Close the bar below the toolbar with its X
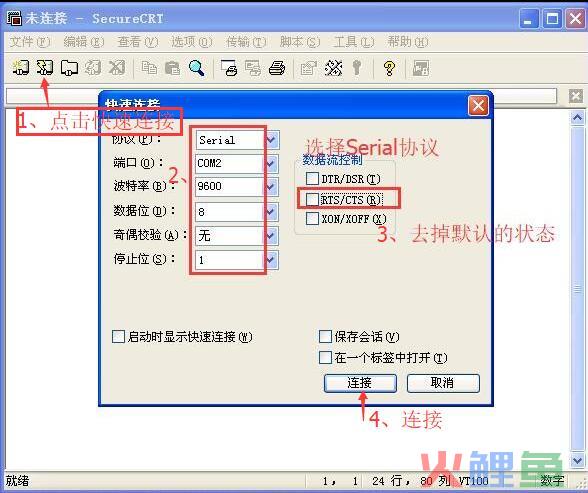This screenshot has width=588, height=493. pyautogui.click(x=576, y=96)
